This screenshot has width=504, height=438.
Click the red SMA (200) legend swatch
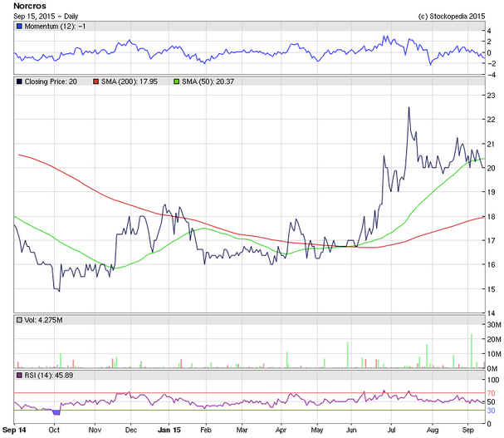(x=95, y=81)
